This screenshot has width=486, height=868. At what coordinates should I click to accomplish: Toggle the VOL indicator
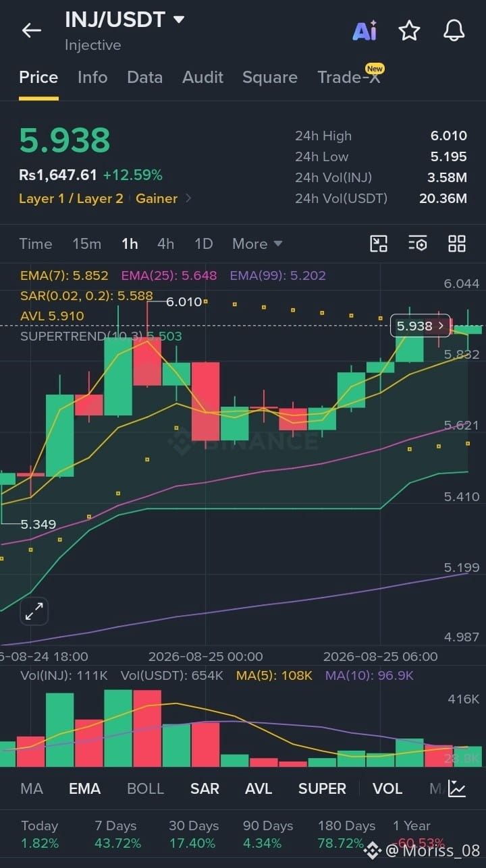[387, 788]
